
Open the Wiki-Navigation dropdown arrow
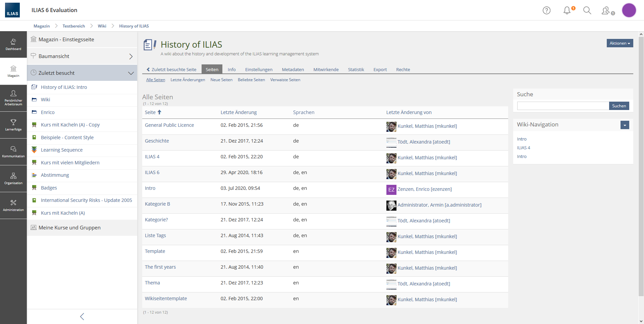(625, 125)
